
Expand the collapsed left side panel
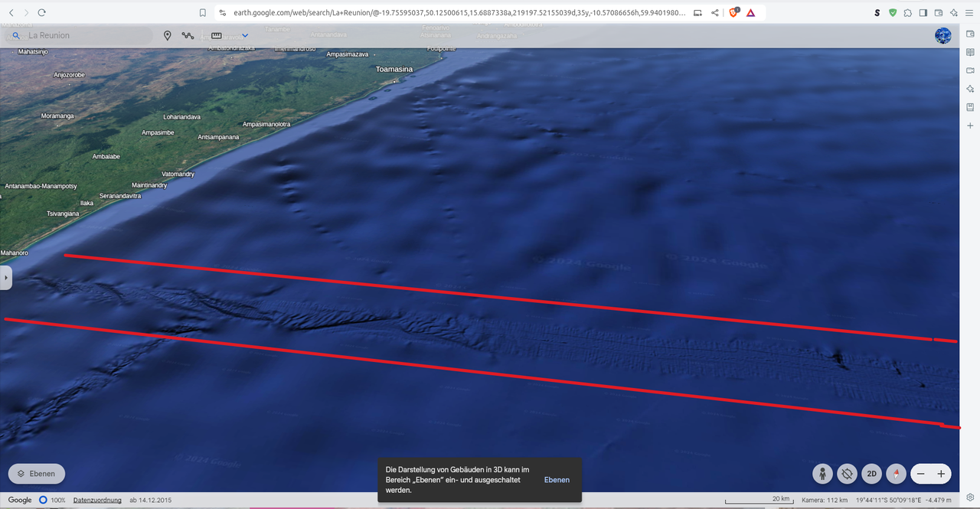click(x=6, y=277)
